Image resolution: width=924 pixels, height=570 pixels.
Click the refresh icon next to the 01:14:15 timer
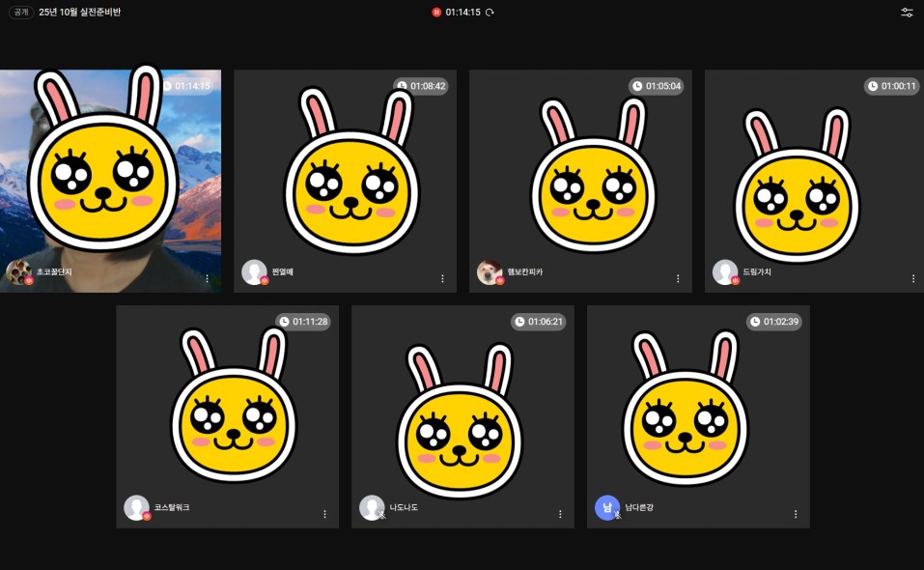click(x=490, y=13)
